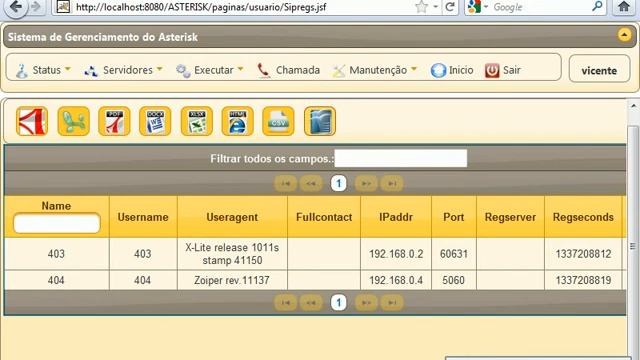Click the Chamada menu item

tap(288, 70)
